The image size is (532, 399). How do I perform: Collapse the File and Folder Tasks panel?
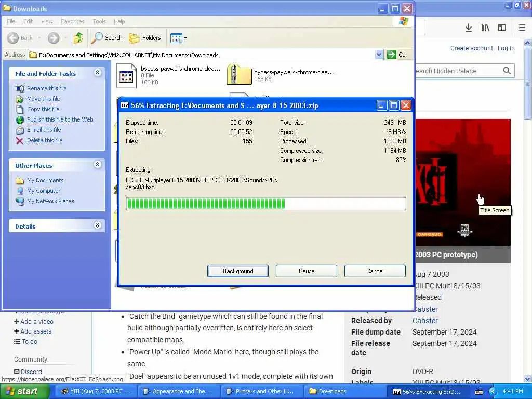click(x=97, y=73)
